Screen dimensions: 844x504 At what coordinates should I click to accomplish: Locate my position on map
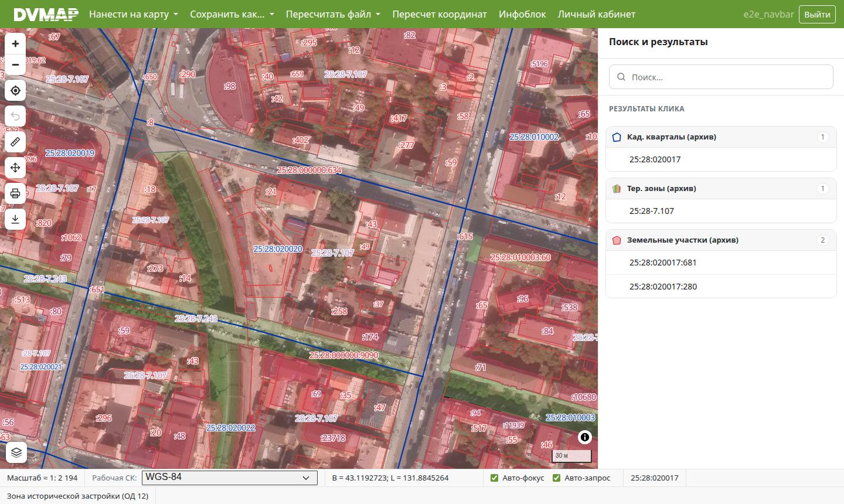(15, 90)
